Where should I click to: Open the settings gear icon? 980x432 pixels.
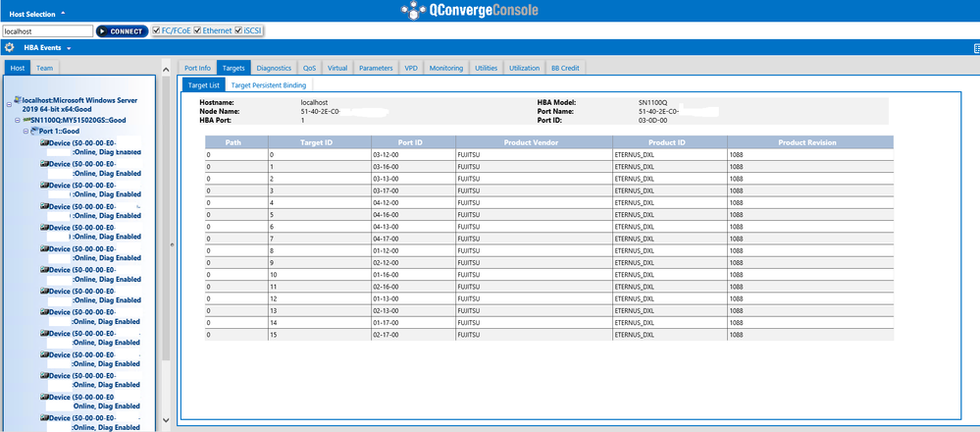tap(10, 47)
